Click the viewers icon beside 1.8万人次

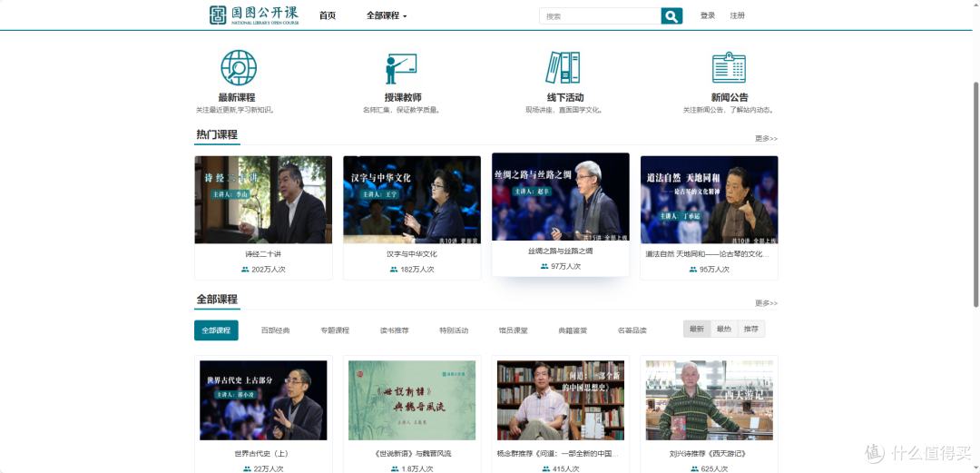click(395, 468)
